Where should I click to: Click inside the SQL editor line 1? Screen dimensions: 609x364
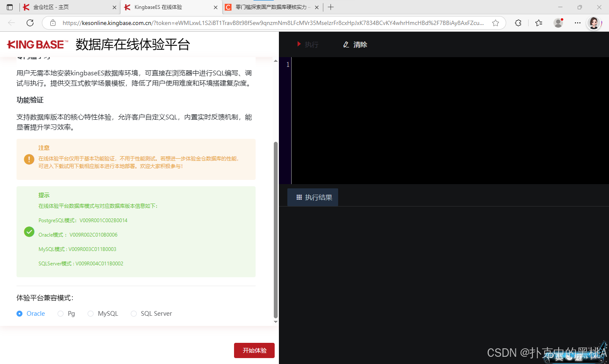[450, 64]
